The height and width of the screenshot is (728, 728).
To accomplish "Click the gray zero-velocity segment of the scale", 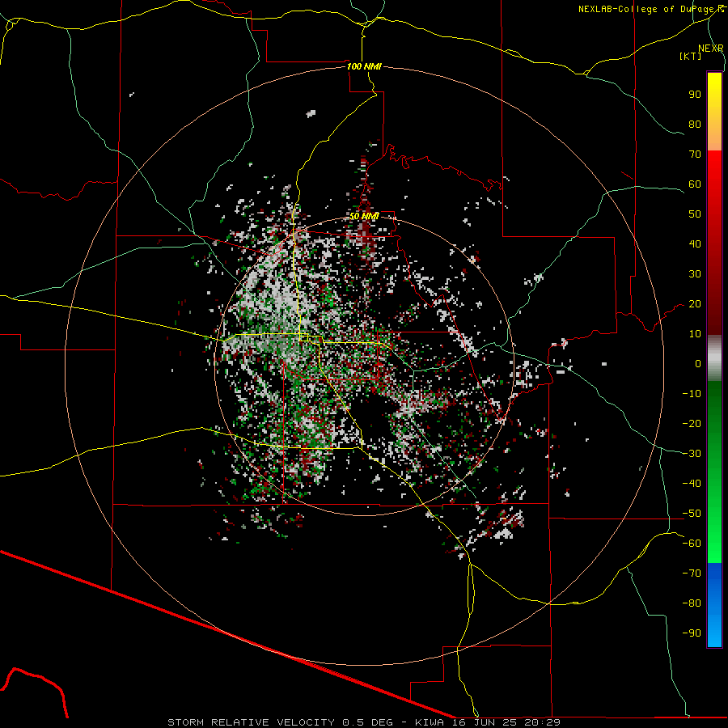I will tap(714, 358).
